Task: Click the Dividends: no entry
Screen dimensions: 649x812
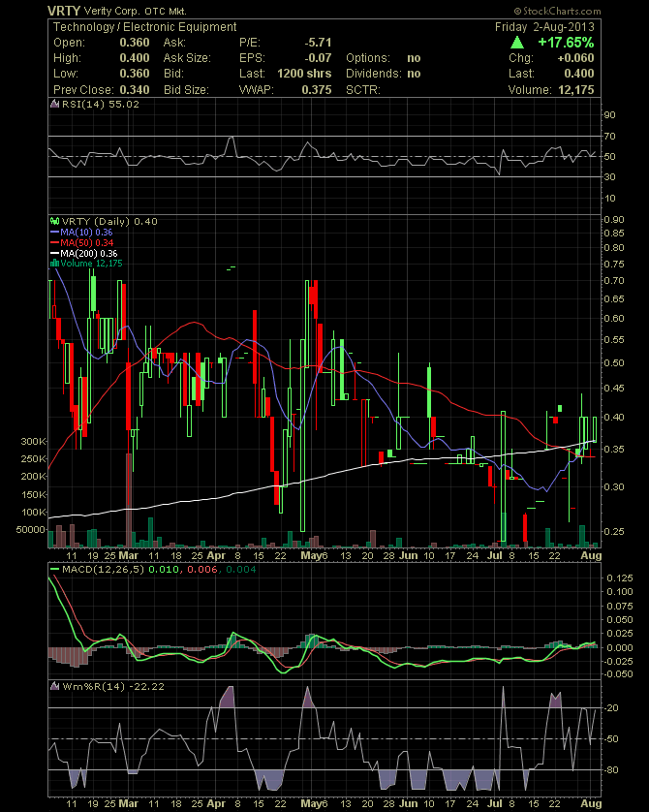Action: click(383, 74)
